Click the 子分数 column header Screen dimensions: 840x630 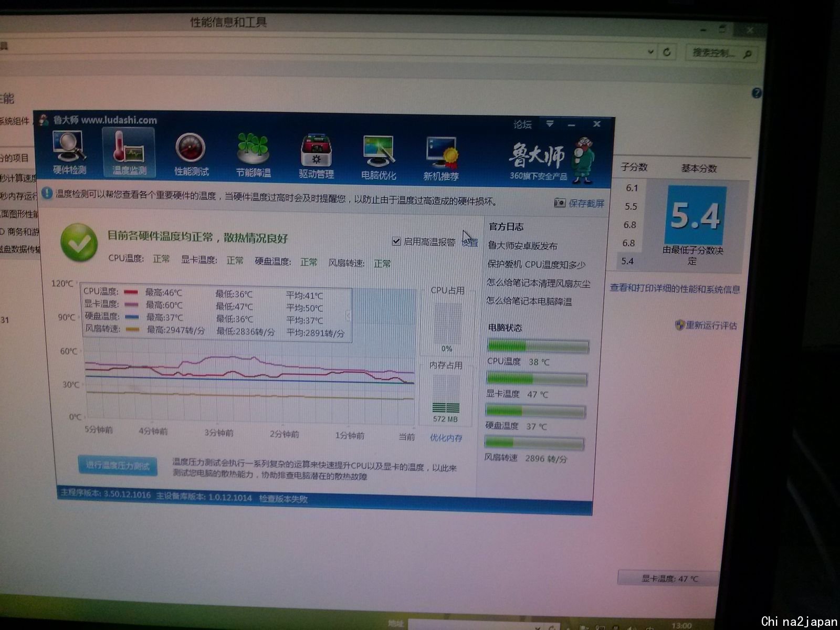pyautogui.click(x=634, y=167)
